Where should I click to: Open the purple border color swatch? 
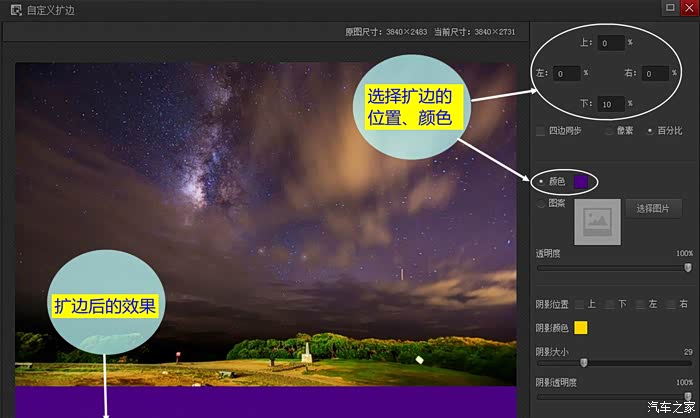point(580,181)
